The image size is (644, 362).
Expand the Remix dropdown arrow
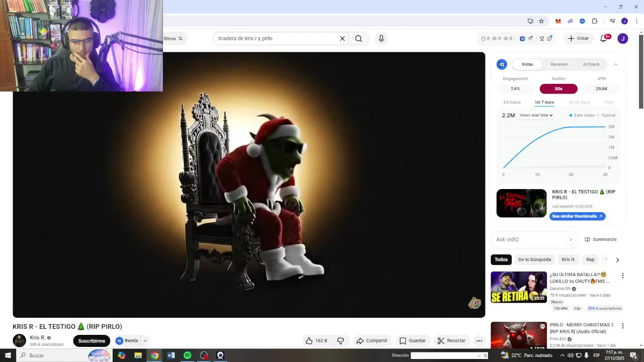[145, 341]
